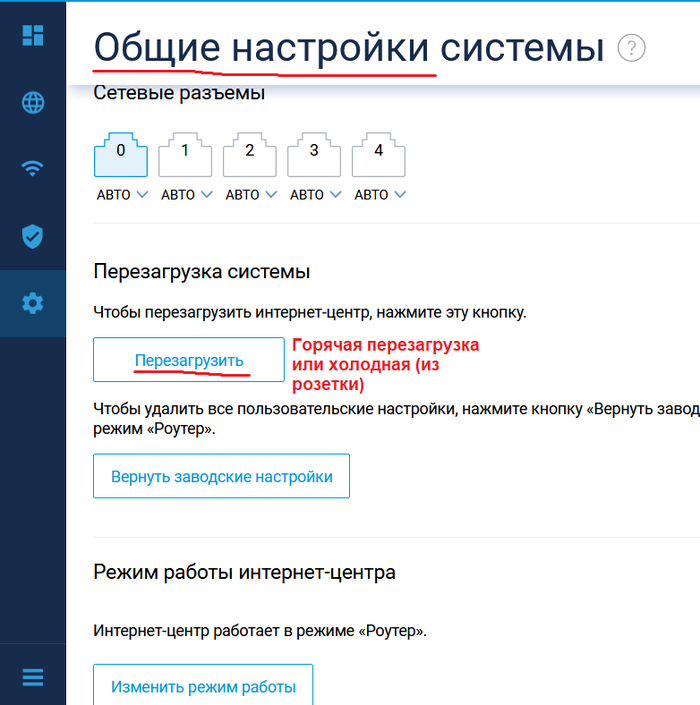Select network port 3 icon
Screen dimensions: 700x705
(x=314, y=155)
